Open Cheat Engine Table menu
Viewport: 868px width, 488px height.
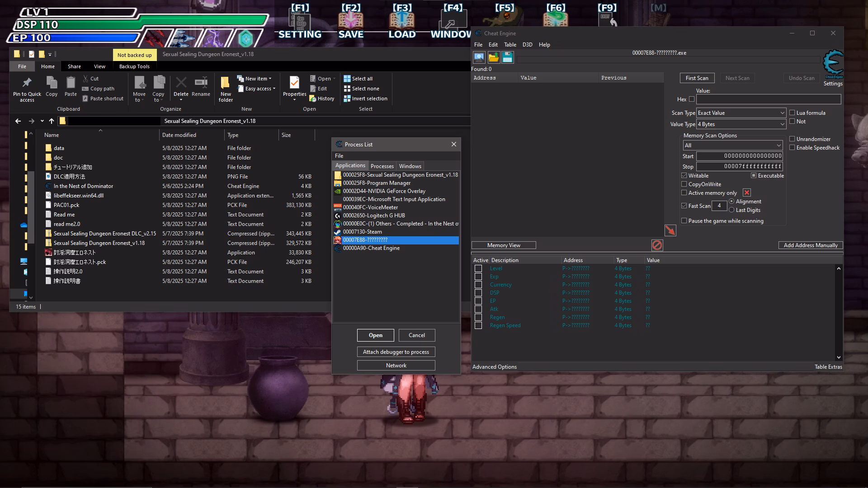[510, 45]
